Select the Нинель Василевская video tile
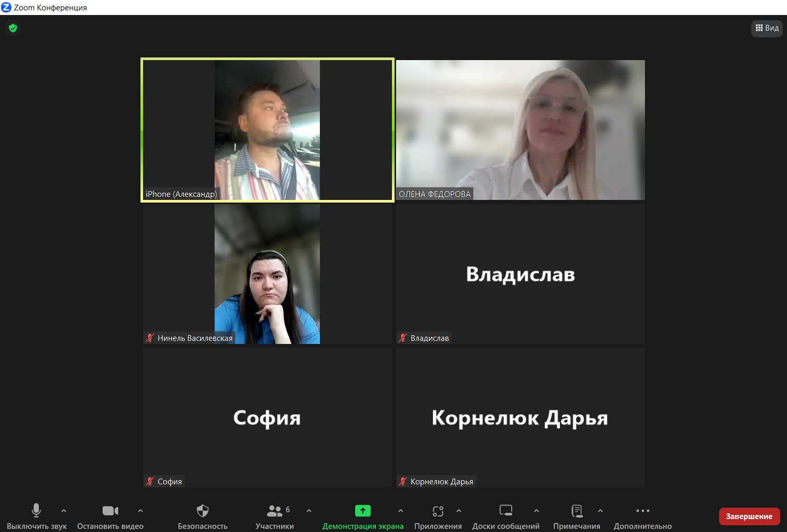The image size is (787, 532). (268, 274)
